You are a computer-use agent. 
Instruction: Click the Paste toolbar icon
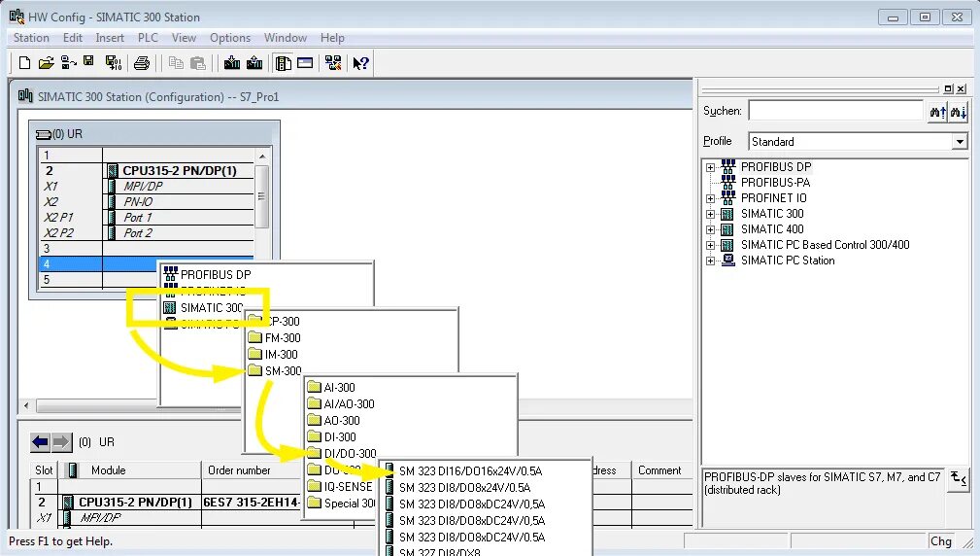198,63
